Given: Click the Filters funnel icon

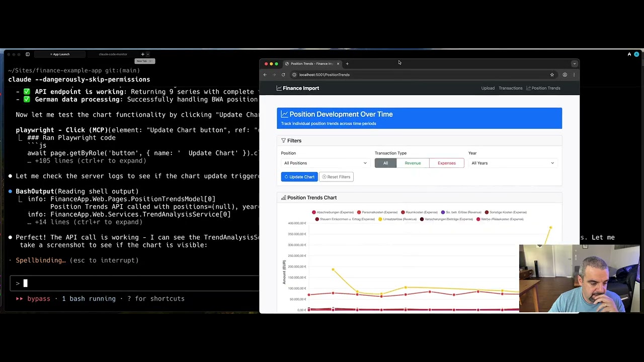Looking at the screenshot, I should [x=283, y=141].
